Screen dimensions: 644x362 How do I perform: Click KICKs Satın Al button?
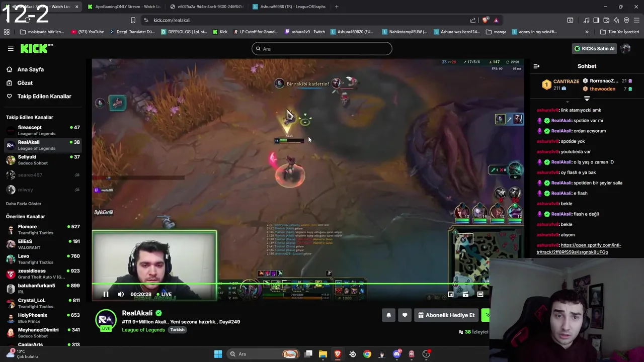[x=594, y=49]
